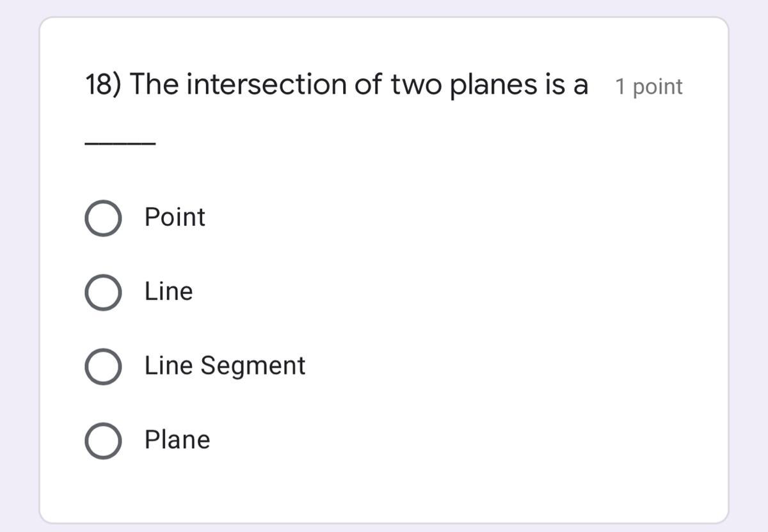Click the word "Segment" in the third option
This screenshot has width=768, height=532.
pyautogui.click(x=253, y=366)
